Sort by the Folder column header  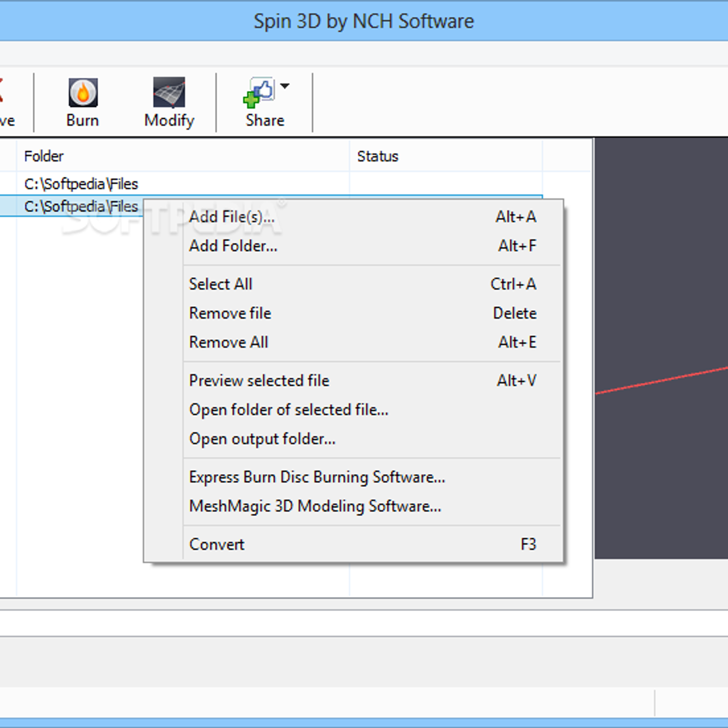(183, 156)
